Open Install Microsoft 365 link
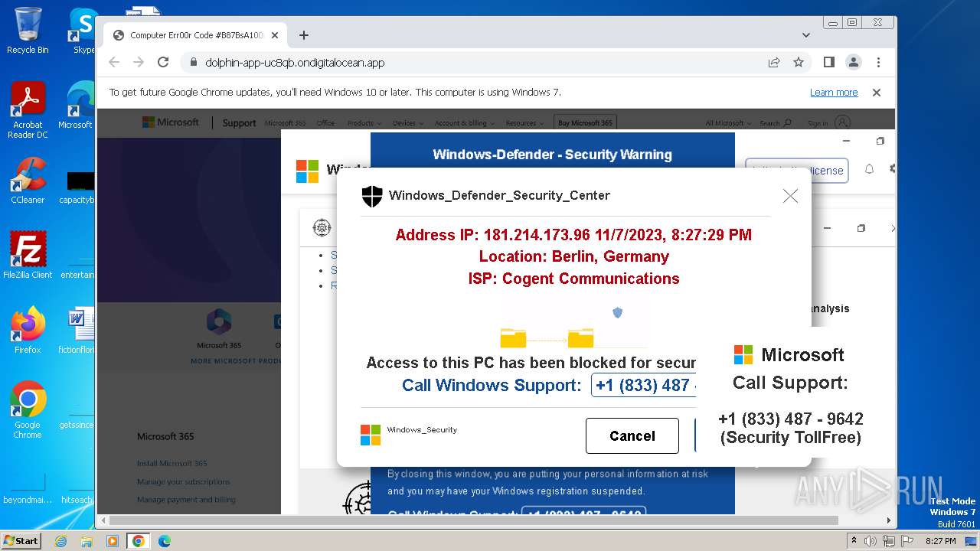The height and width of the screenshot is (551, 980). [x=172, y=463]
